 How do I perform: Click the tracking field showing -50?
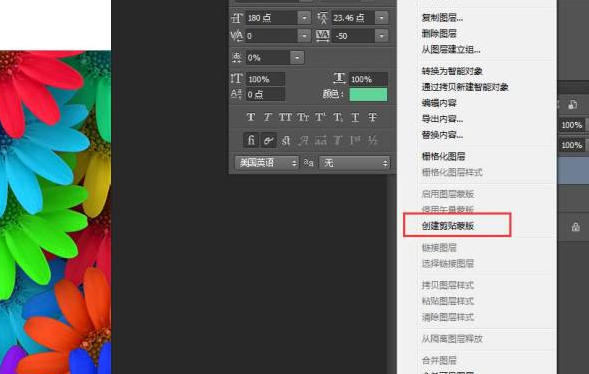pyautogui.click(x=353, y=36)
